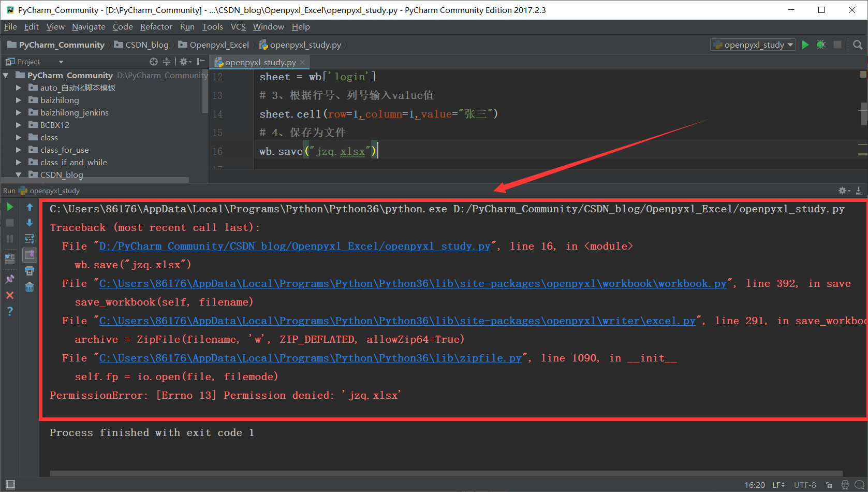Collapse the CSDN_blog folder
Screen dimensions: 868x492
[19, 175]
